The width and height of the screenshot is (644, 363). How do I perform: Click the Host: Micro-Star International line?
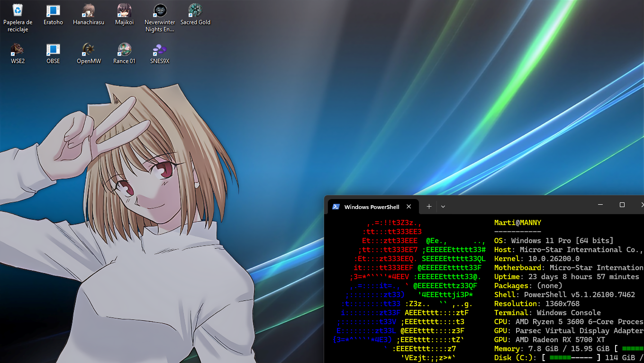pyautogui.click(x=569, y=250)
